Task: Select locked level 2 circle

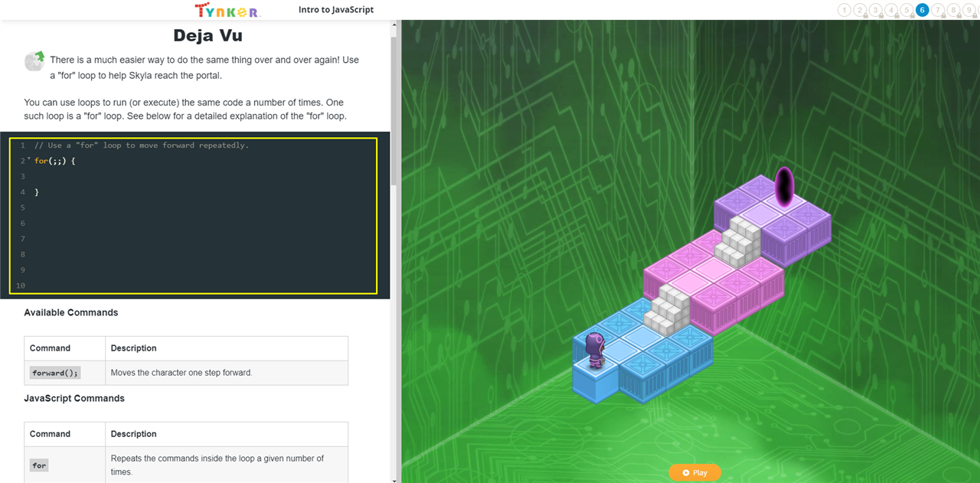Action: point(860,10)
